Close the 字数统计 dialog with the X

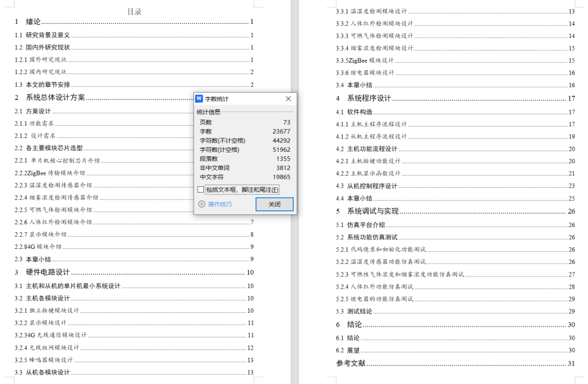[x=288, y=98]
